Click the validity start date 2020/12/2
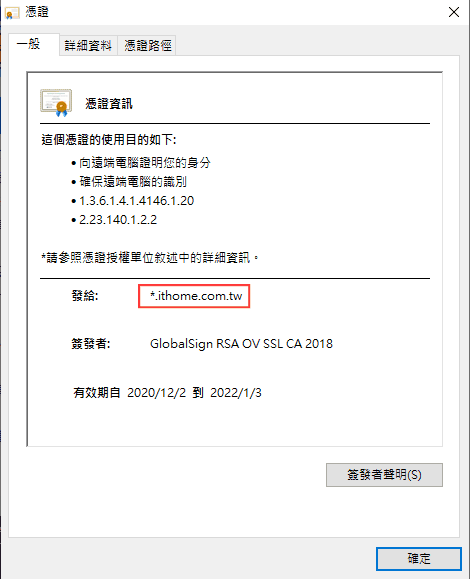Image resolution: width=470 pixels, height=579 pixels. [157, 393]
